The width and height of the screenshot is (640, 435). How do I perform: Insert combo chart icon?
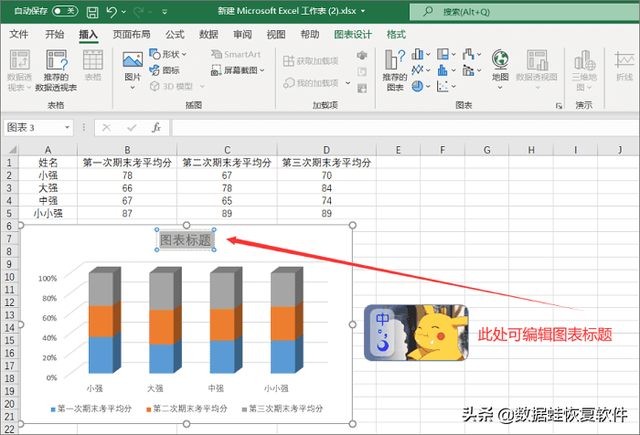(x=468, y=70)
